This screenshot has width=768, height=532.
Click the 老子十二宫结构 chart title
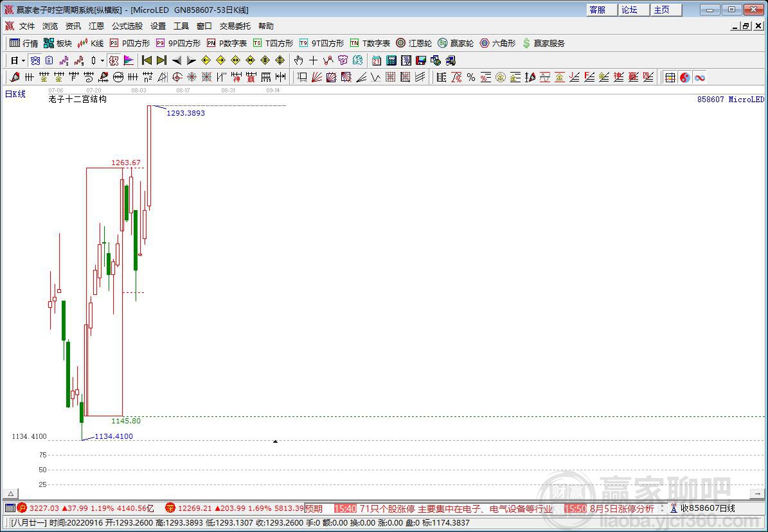click(x=77, y=99)
